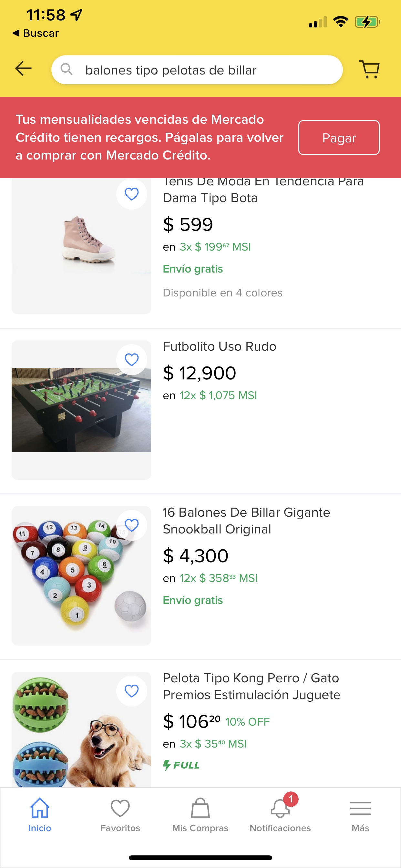Screen dimensions: 401x868
Task: Edit the search field text
Action: point(202,70)
